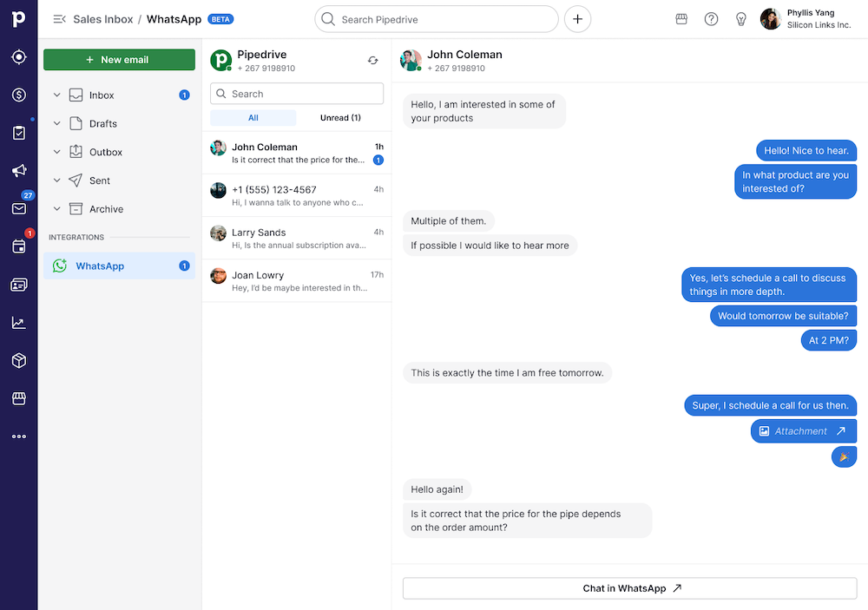This screenshot has width=868, height=610.
Task: Open the Sent folder
Action: point(119,180)
